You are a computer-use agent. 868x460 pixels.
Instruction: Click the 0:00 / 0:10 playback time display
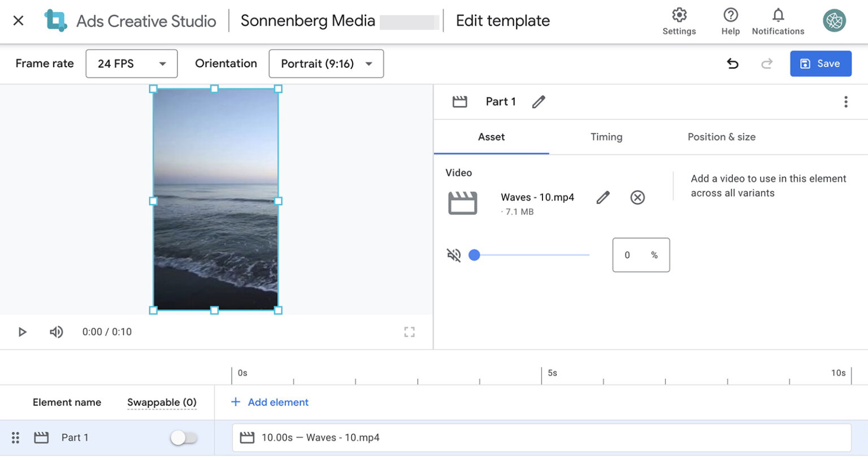pos(107,332)
